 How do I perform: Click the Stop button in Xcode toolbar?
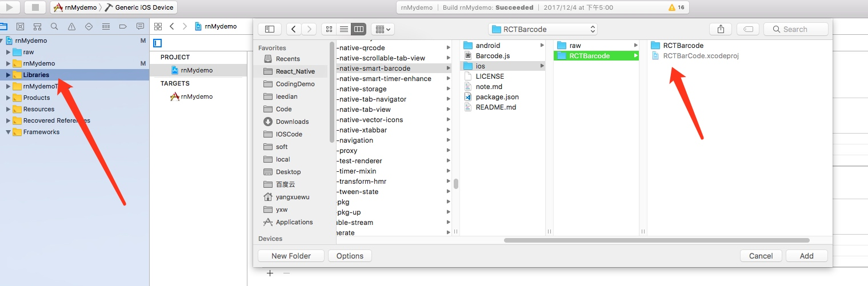tap(35, 7)
